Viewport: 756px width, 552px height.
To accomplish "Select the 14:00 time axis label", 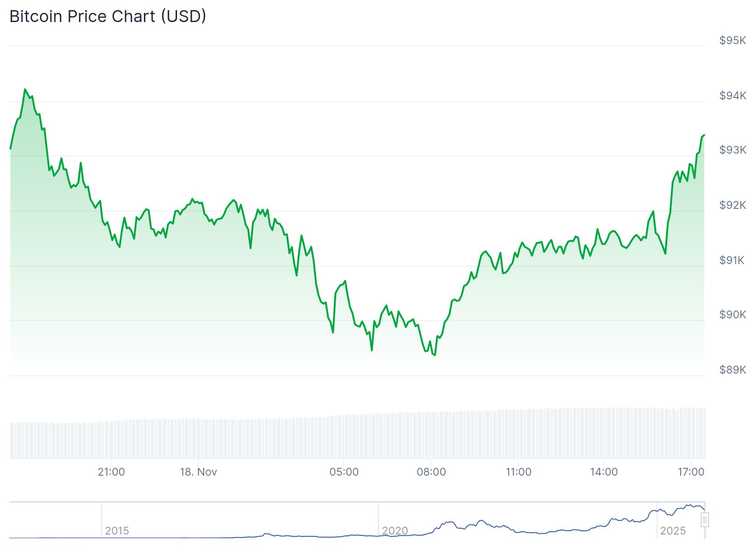I will pyautogui.click(x=604, y=472).
